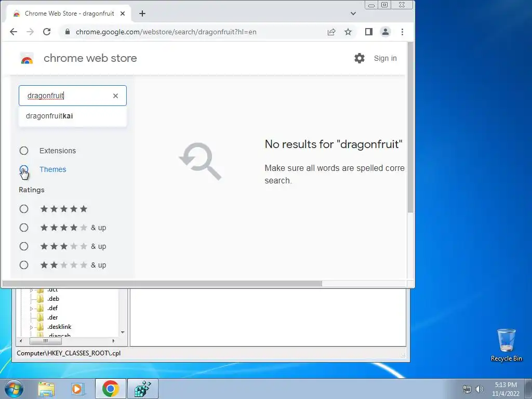Click the Show Desktop button

[528, 389]
